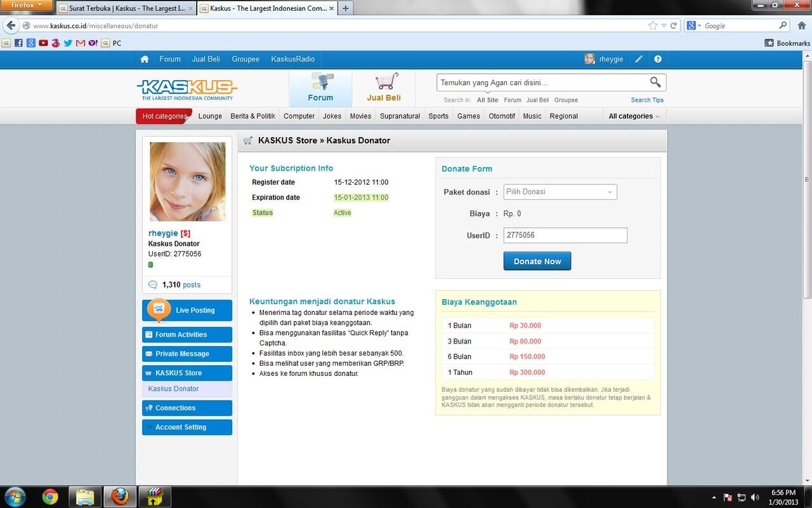This screenshot has width=812, height=508.
Task: Click the Windows Start button
Action: tap(15, 496)
